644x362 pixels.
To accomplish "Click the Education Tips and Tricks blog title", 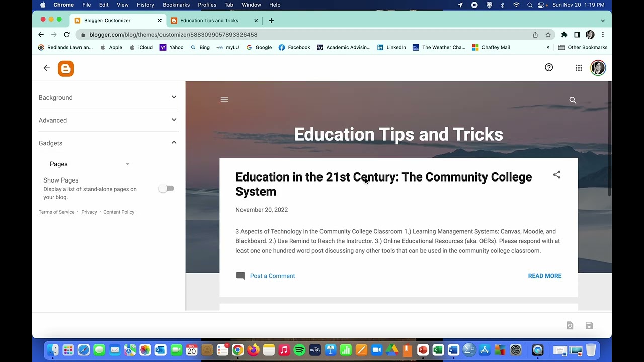I will click(x=398, y=134).
